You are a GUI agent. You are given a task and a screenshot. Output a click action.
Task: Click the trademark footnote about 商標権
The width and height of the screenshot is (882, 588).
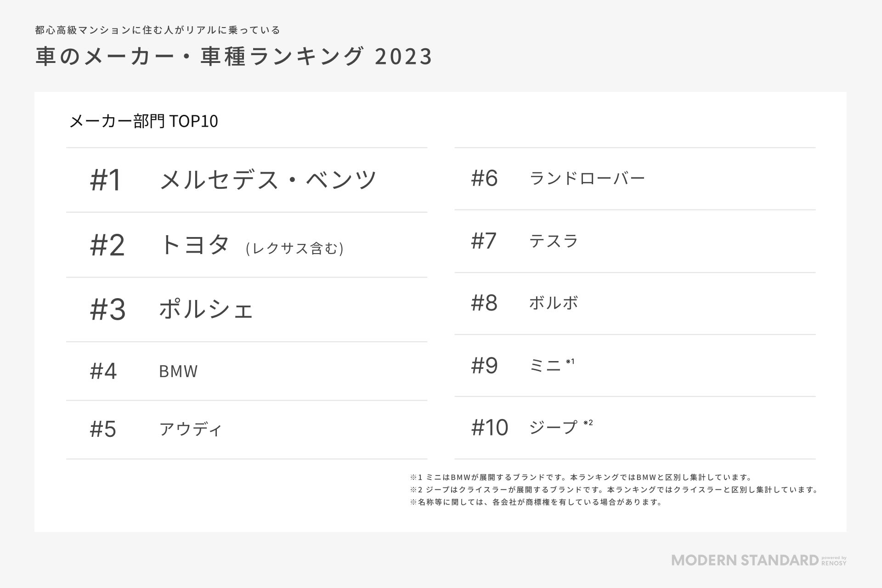[536, 502]
